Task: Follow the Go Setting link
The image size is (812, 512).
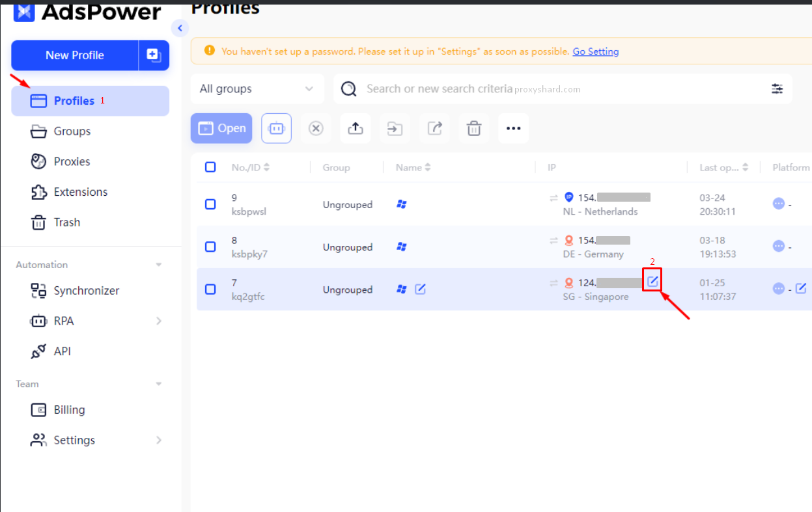Action: pyautogui.click(x=595, y=51)
